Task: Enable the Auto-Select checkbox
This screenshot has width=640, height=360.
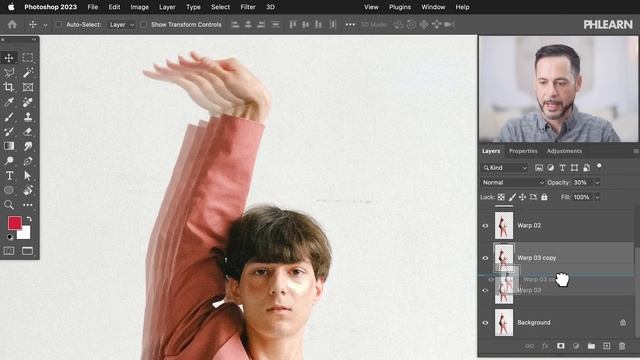Action: 58,24
